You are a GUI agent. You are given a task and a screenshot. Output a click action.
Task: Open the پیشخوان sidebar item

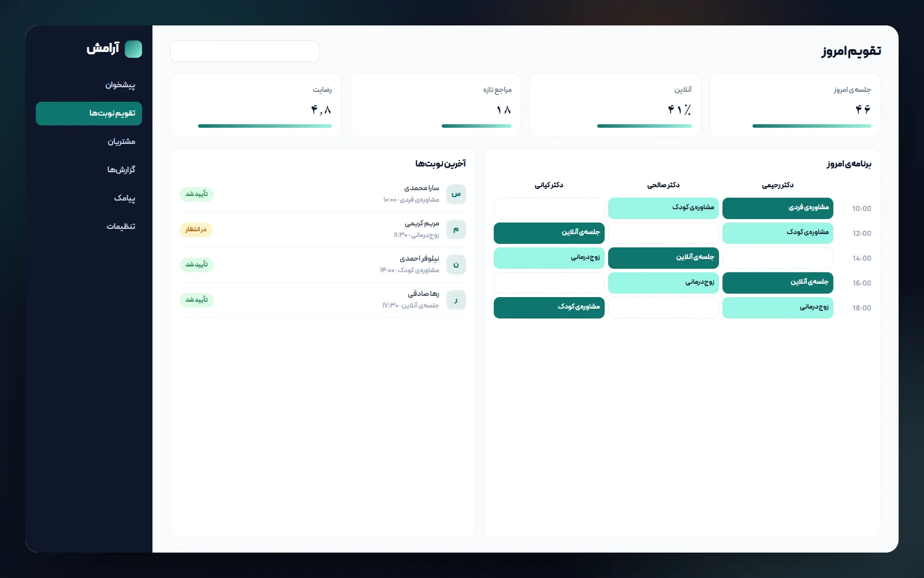click(x=89, y=86)
